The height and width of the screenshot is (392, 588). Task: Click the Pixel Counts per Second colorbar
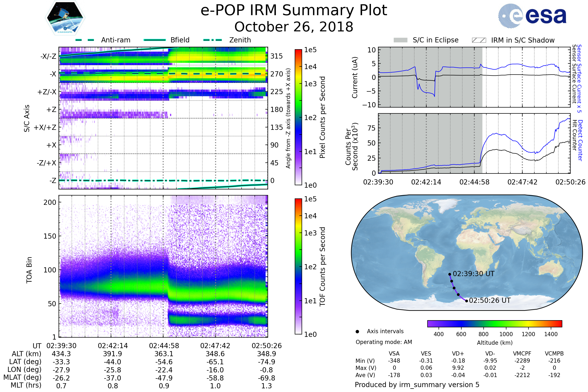(298, 117)
